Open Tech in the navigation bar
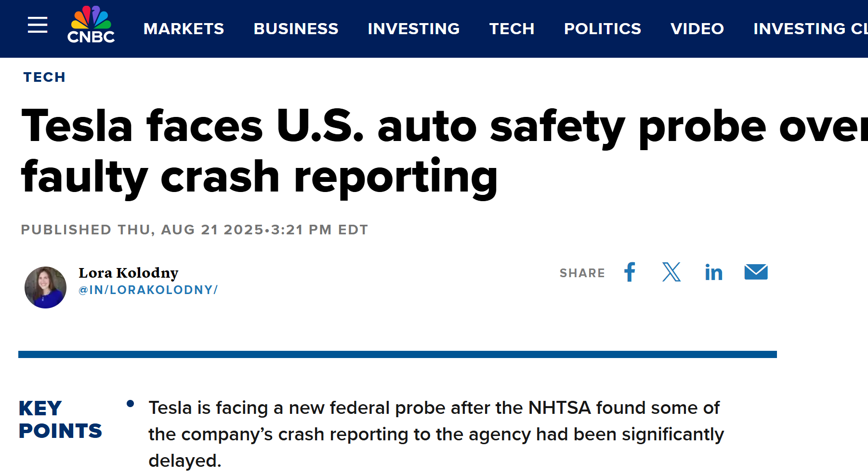 pos(512,29)
